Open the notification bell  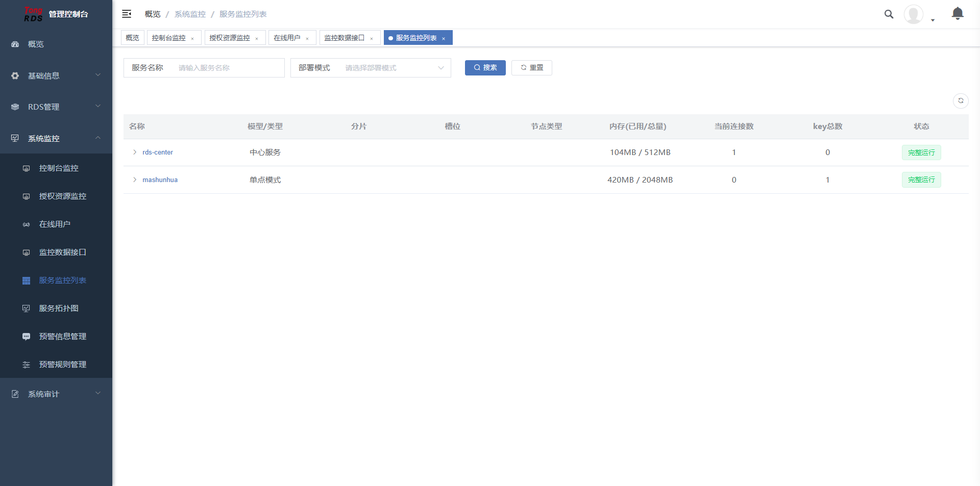click(958, 14)
